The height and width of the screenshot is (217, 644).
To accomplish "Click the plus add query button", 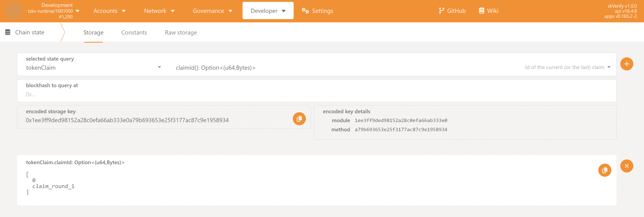I will coord(626,64).
